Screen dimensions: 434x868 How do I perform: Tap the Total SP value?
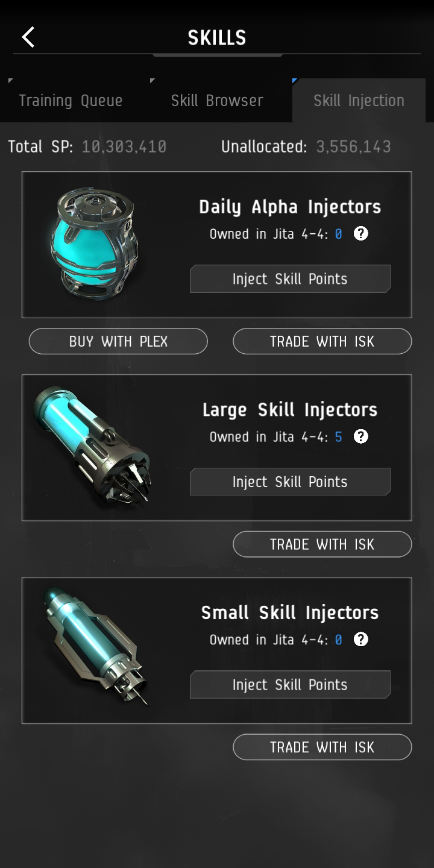click(124, 147)
